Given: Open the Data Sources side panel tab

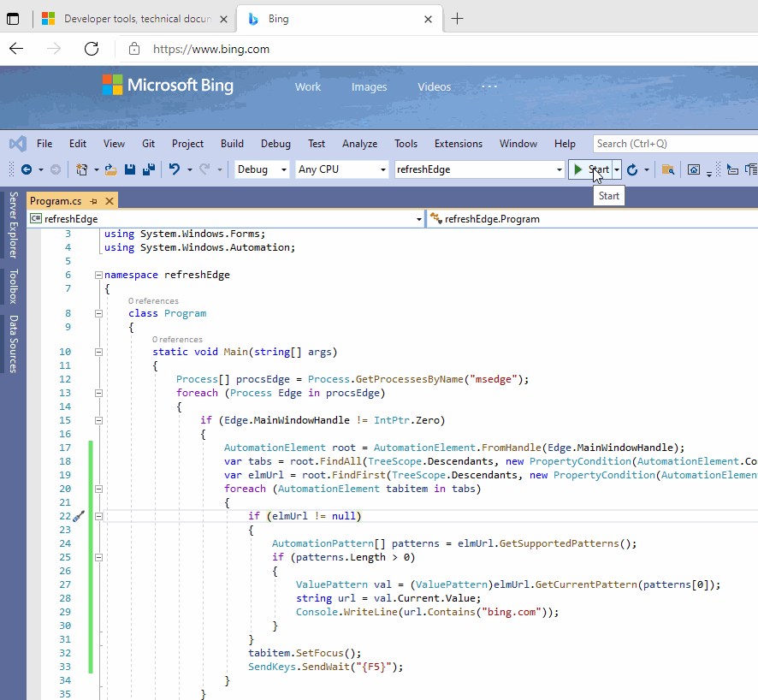Looking at the screenshot, I should [x=13, y=344].
